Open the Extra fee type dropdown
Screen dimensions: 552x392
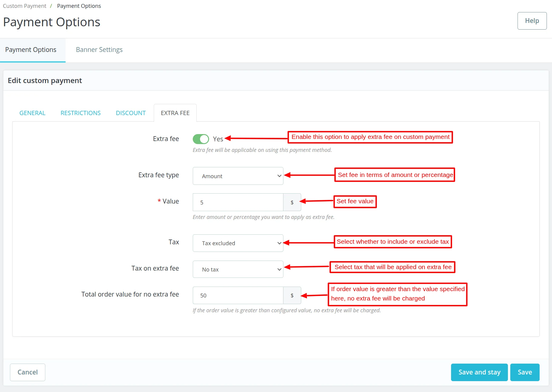click(238, 176)
